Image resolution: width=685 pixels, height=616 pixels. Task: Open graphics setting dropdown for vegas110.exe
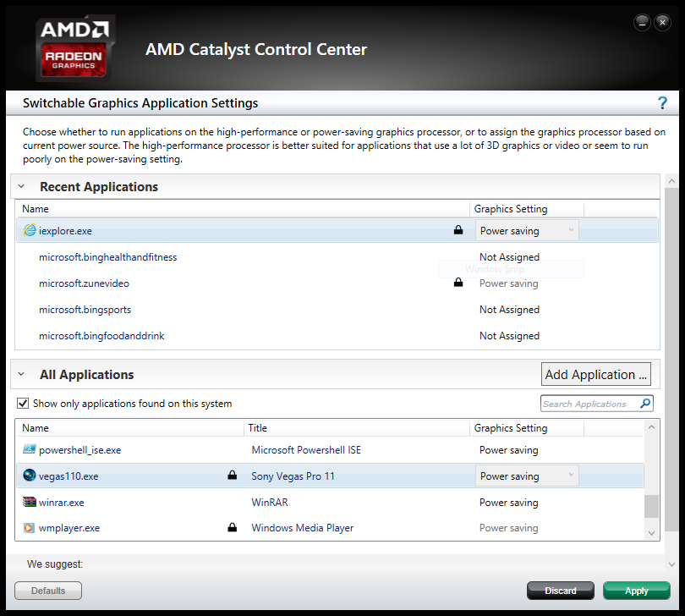(527, 476)
